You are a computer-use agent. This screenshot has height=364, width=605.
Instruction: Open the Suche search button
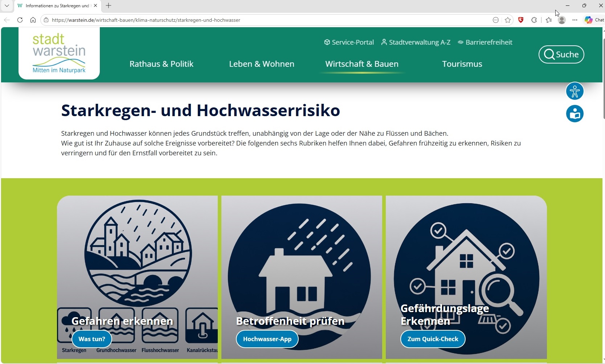(561, 54)
